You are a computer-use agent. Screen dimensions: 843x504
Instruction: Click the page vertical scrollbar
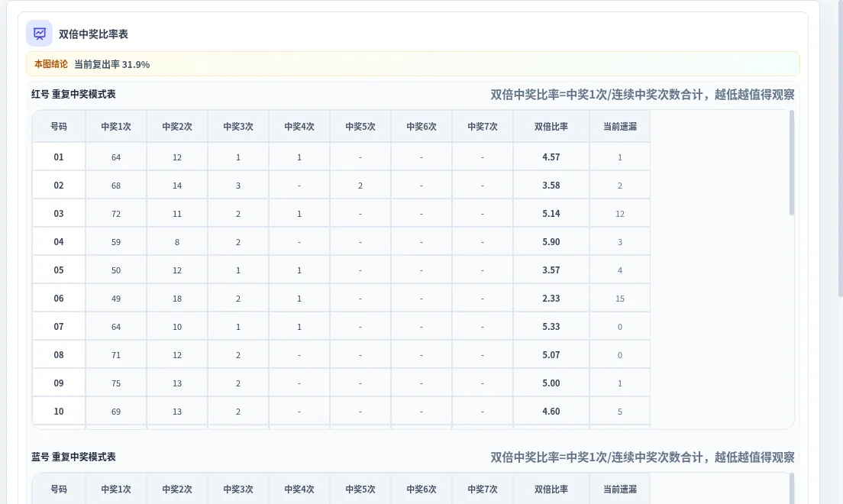pos(840,148)
